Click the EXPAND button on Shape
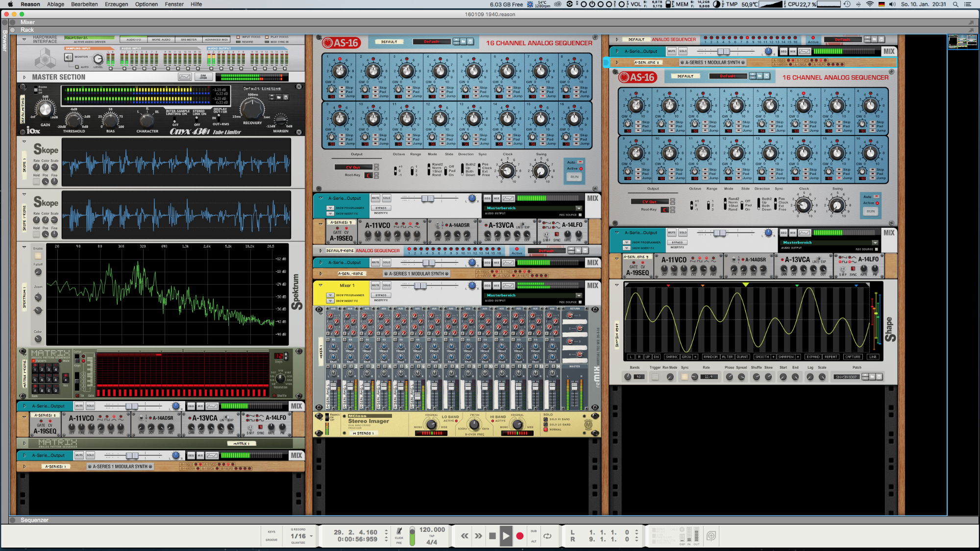This screenshot has width=980, height=551. (813, 357)
